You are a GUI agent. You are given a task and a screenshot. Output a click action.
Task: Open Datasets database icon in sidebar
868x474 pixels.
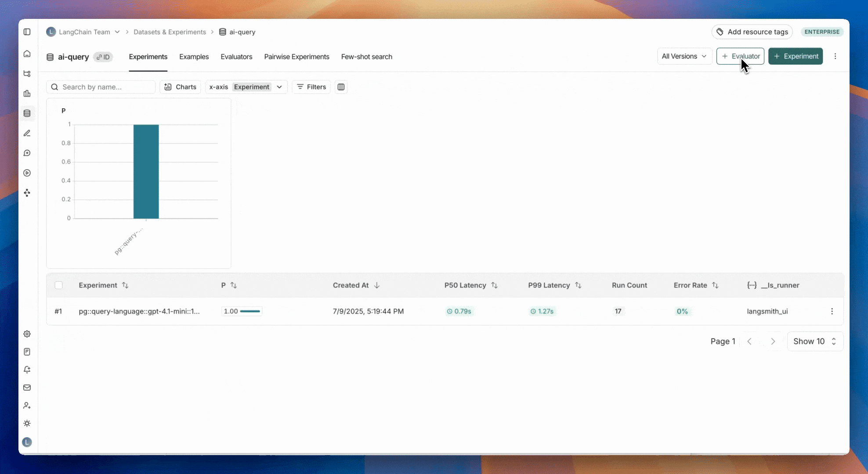(x=27, y=113)
